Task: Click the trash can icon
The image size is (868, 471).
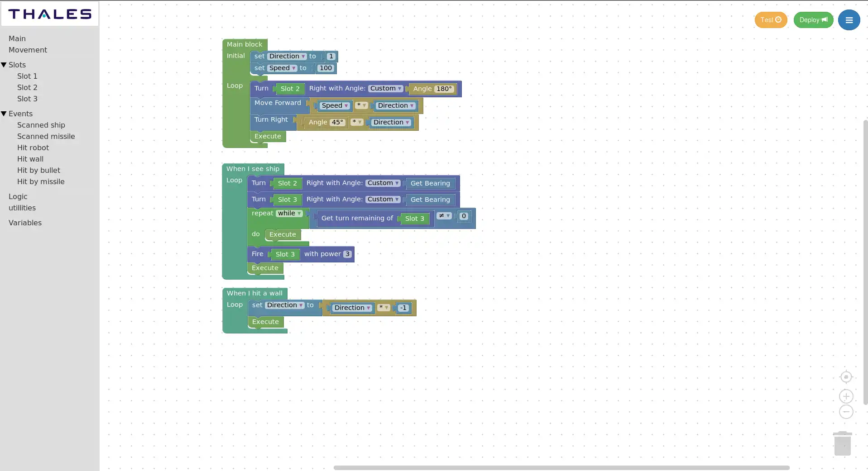Action: pyautogui.click(x=842, y=443)
